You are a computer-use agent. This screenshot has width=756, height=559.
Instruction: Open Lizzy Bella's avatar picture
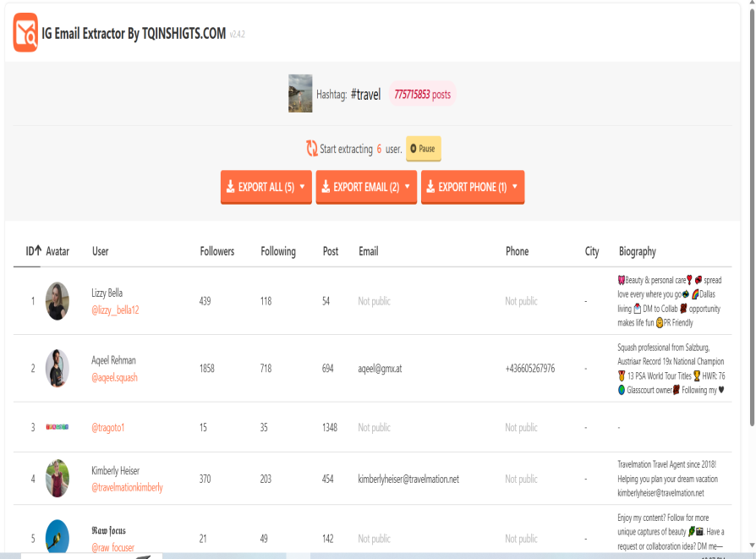click(58, 301)
